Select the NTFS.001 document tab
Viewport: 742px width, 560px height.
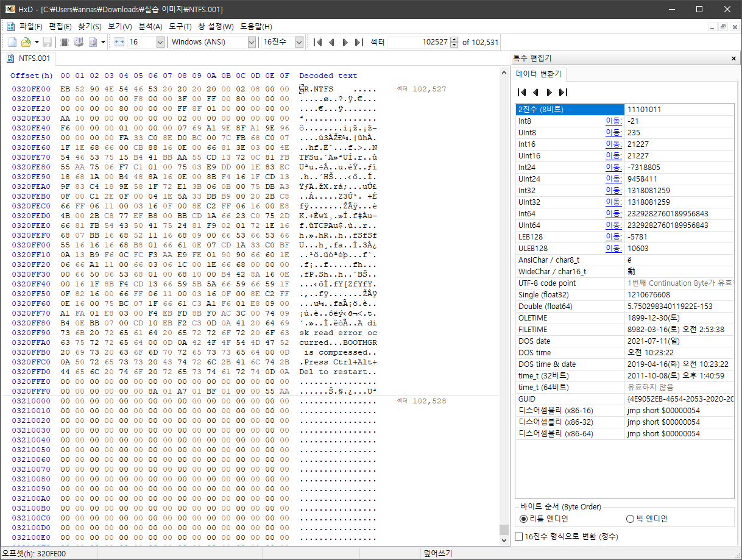[x=28, y=58]
